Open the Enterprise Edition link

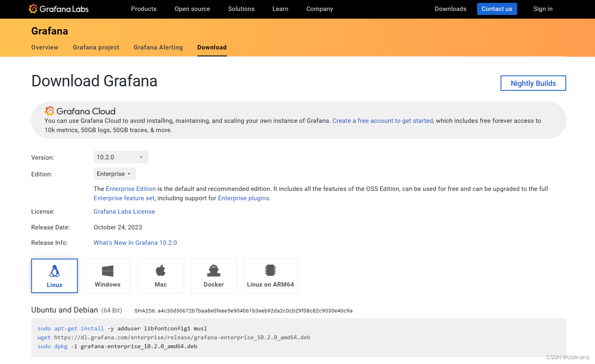coord(131,189)
